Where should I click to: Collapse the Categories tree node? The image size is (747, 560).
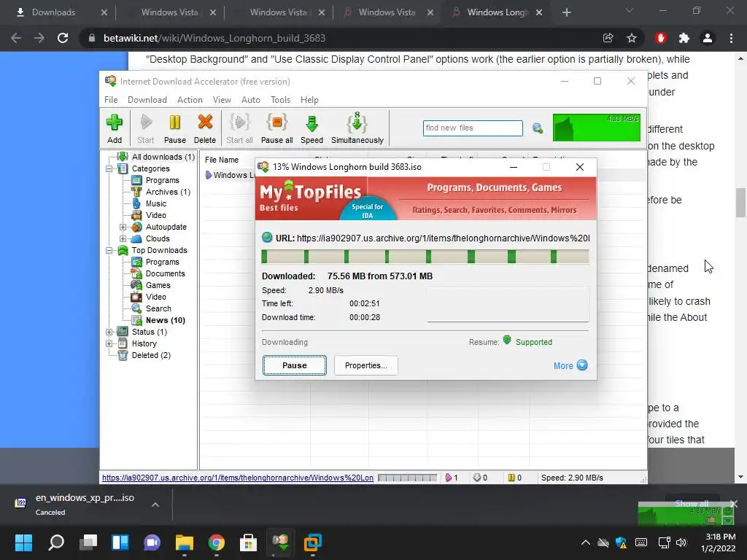coord(109,168)
